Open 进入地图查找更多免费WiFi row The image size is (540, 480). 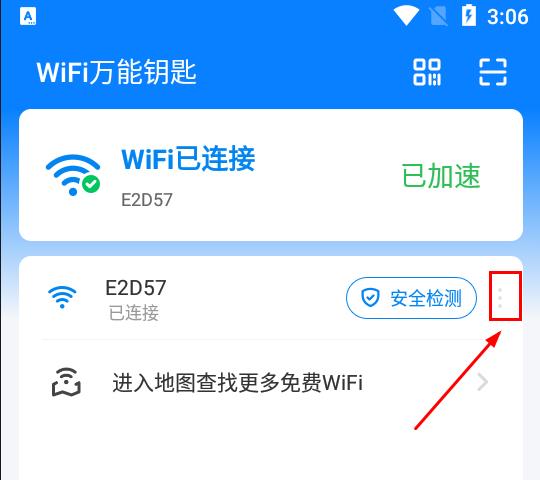271,382
